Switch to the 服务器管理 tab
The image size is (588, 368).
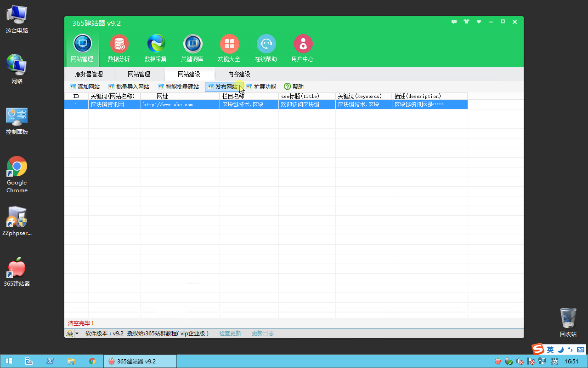coord(89,74)
